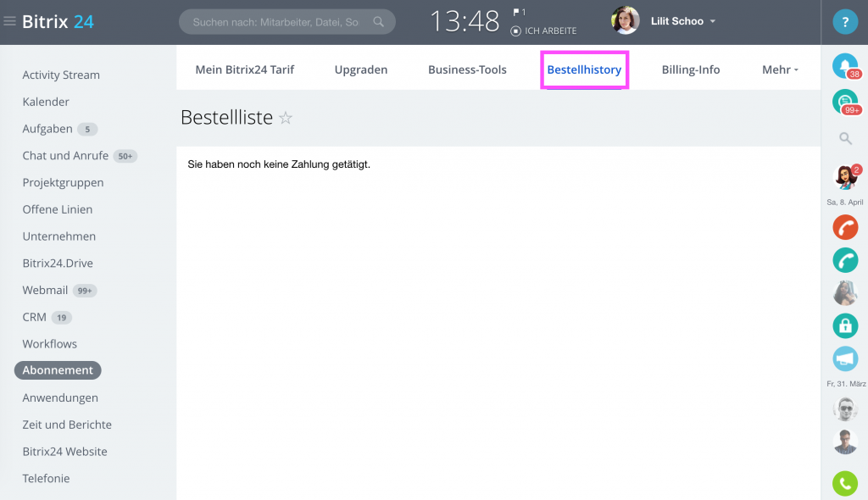Screen dimensions: 868x500
Task: Open chat with man wearing sunglasses
Action: tap(845, 409)
